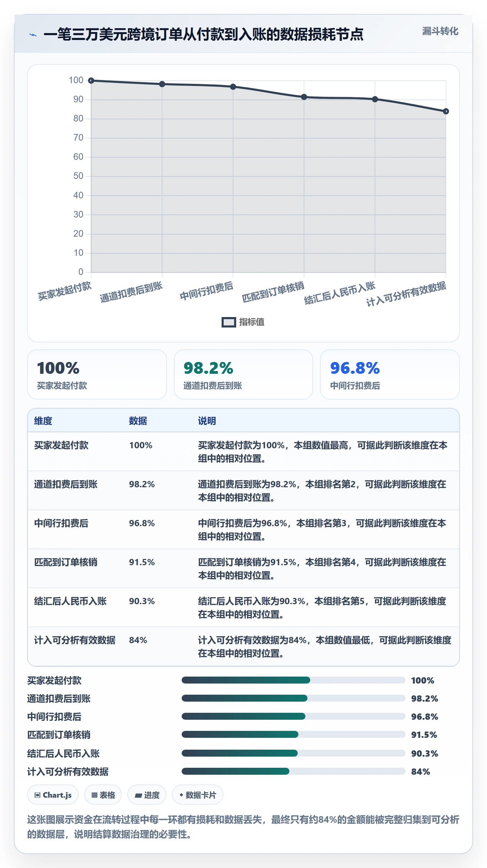
Task: Click the 数据卡片 tag chip
Action: coord(198,795)
